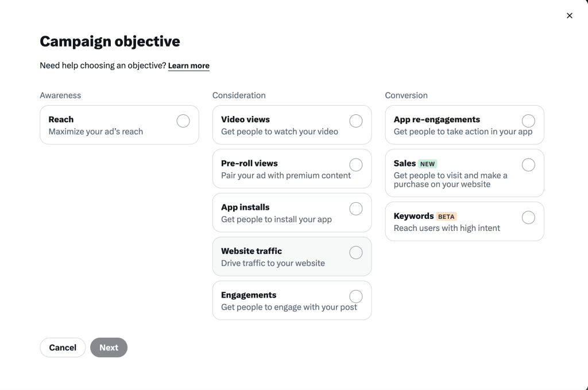Pick the Sales objective radio button

click(x=528, y=165)
